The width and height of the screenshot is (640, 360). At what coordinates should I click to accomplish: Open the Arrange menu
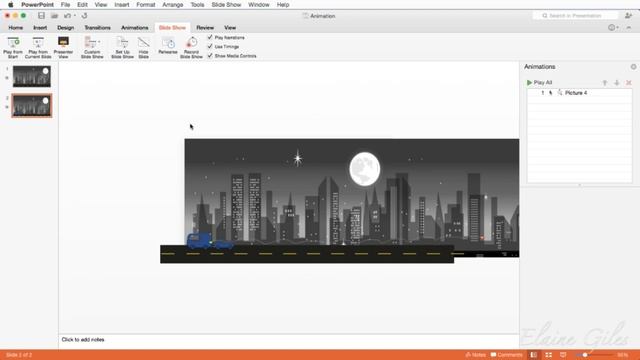[173, 5]
